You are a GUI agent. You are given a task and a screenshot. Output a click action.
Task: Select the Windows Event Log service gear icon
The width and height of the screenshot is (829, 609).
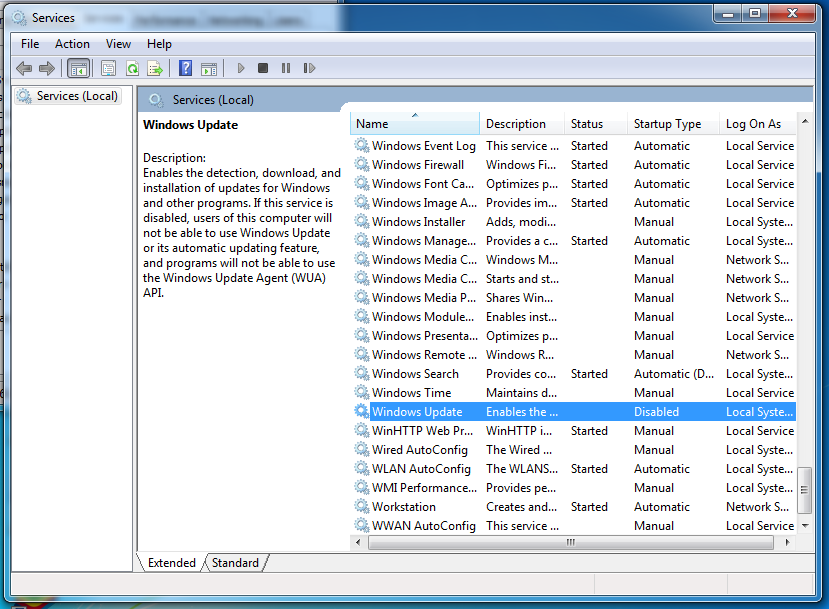point(362,145)
